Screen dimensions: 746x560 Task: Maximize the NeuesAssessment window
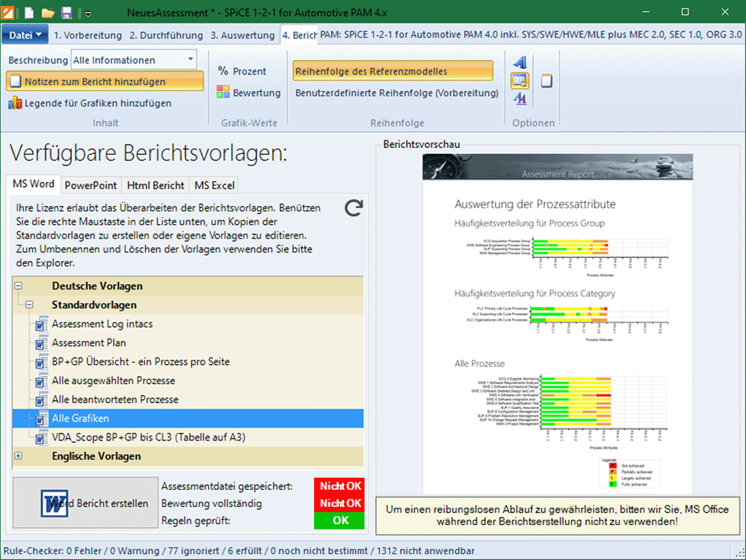(x=685, y=13)
